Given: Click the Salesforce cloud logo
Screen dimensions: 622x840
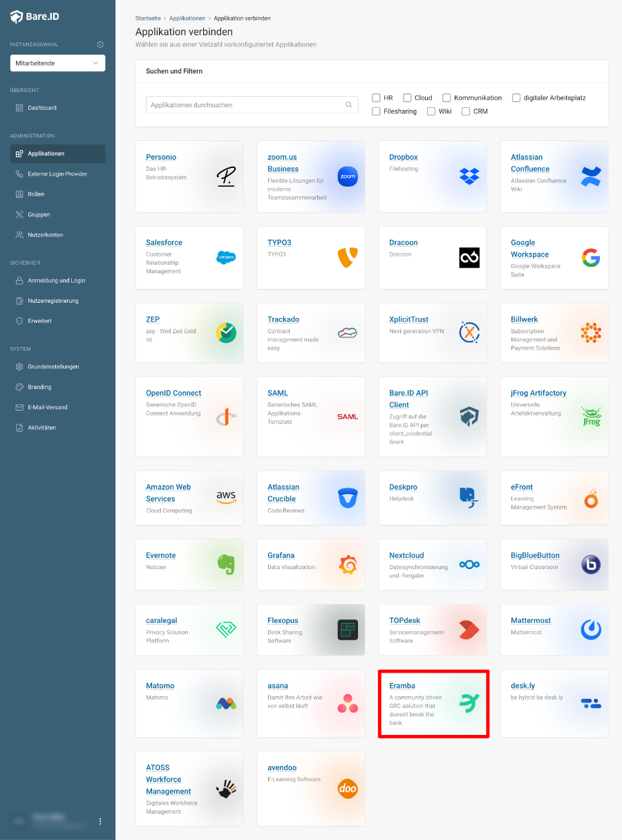Looking at the screenshot, I should click(x=226, y=258).
